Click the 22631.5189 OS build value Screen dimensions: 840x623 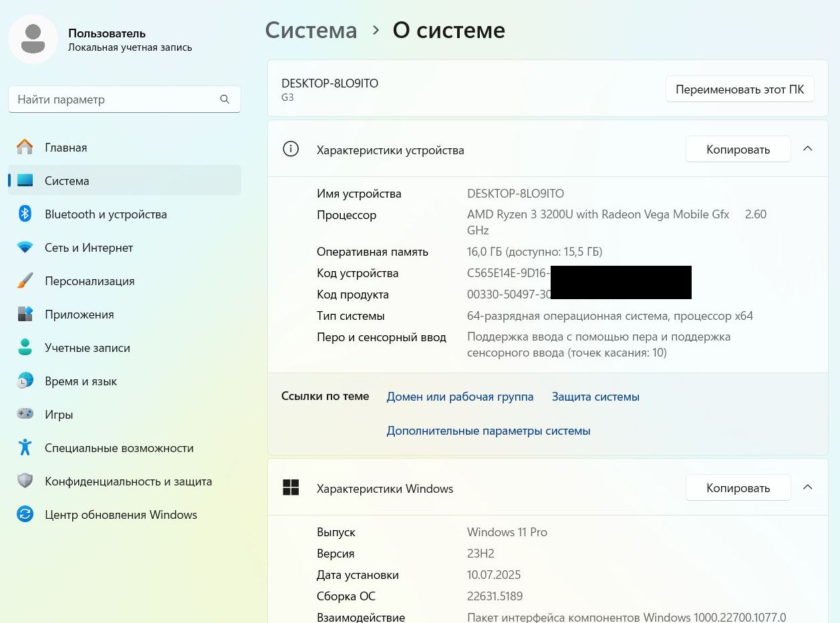pyautogui.click(x=495, y=596)
